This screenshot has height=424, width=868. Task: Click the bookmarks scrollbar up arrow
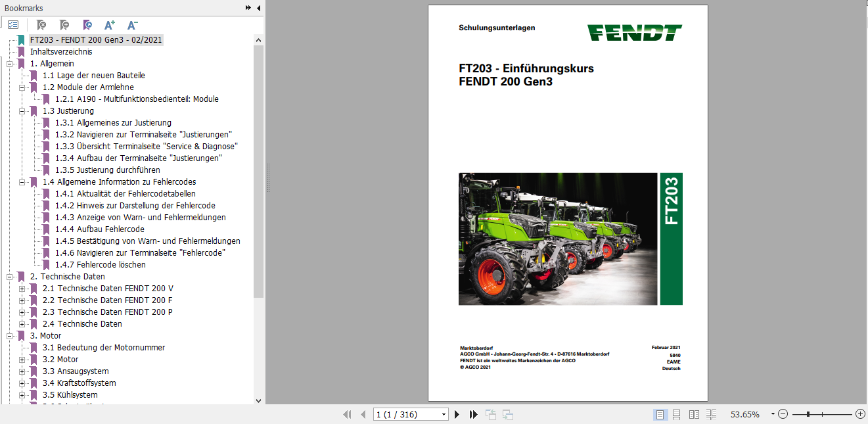[258, 39]
